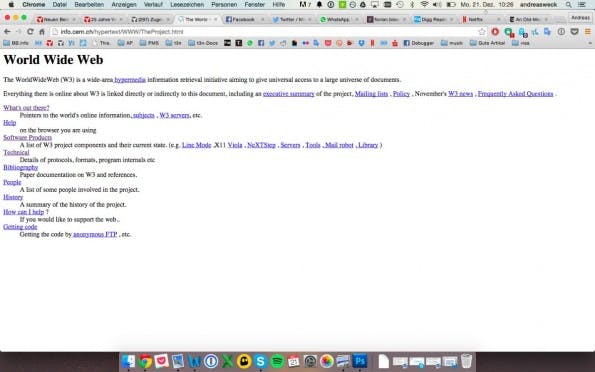Open 1Password from the Dock
This screenshot has height=372, width=595.
pos(211,361)
